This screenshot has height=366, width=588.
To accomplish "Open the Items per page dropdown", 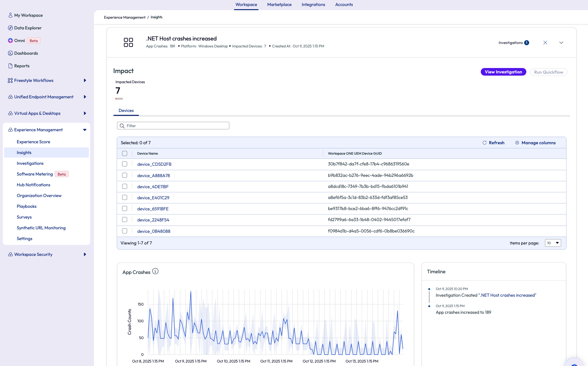I will 553,243.
